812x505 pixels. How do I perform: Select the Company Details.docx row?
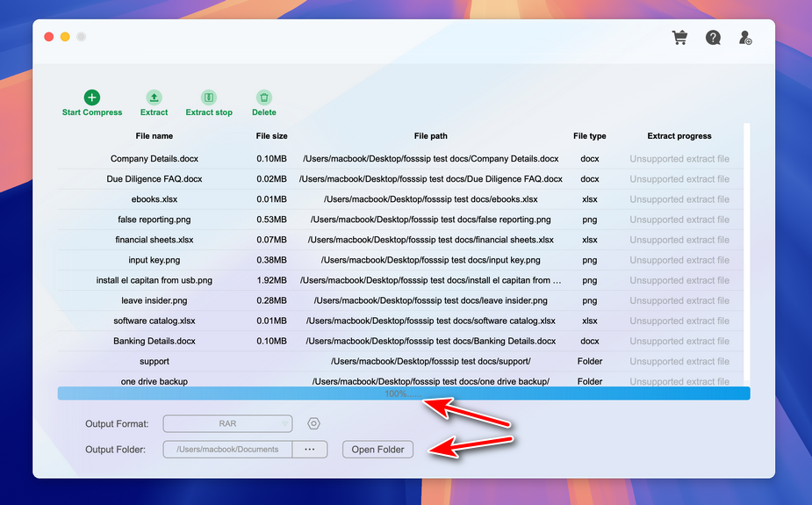(154, 159)
